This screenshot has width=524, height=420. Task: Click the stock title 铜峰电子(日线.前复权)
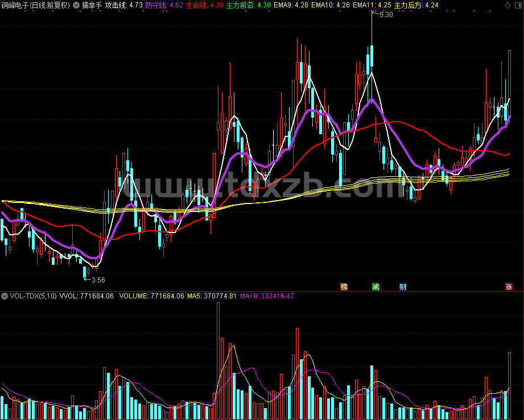[x=35, y=5]
